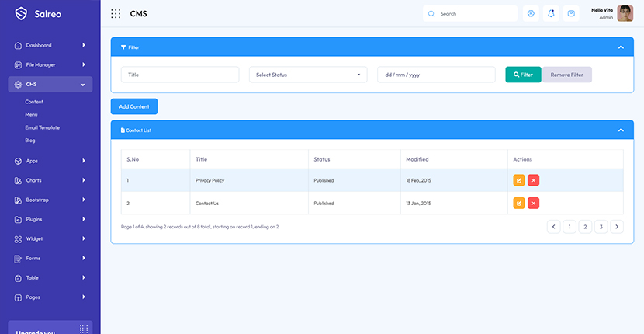Edit the Contact Us row
644x334 pixels.
point(518,203)
